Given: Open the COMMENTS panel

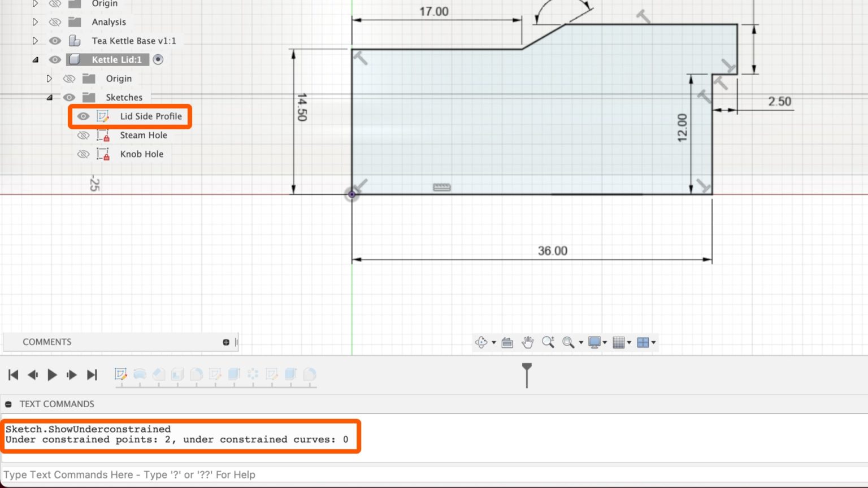Looking at the screenshot, I should [x=47, y=342].
